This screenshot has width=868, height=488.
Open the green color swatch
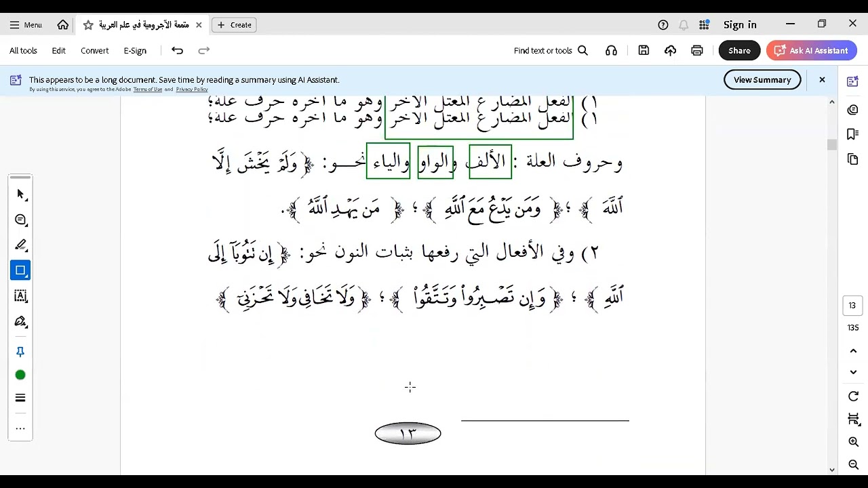pos(20,375)
